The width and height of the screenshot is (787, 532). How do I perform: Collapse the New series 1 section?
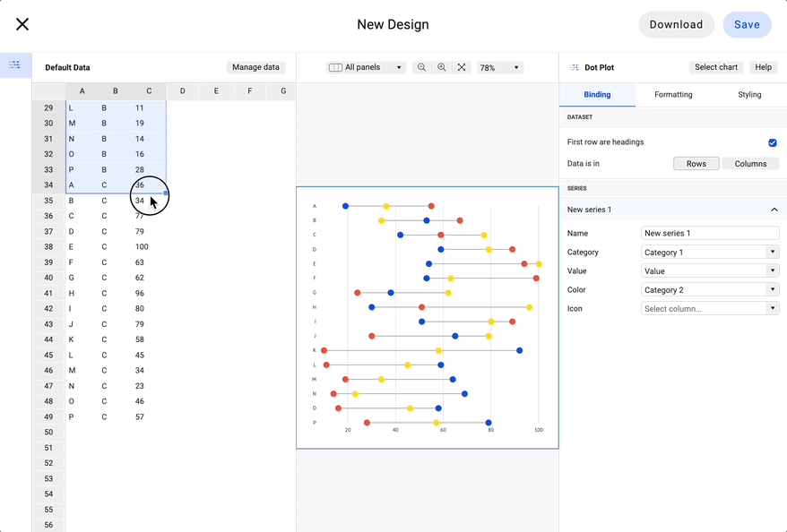pyautogui.click(x=774, y=209)
